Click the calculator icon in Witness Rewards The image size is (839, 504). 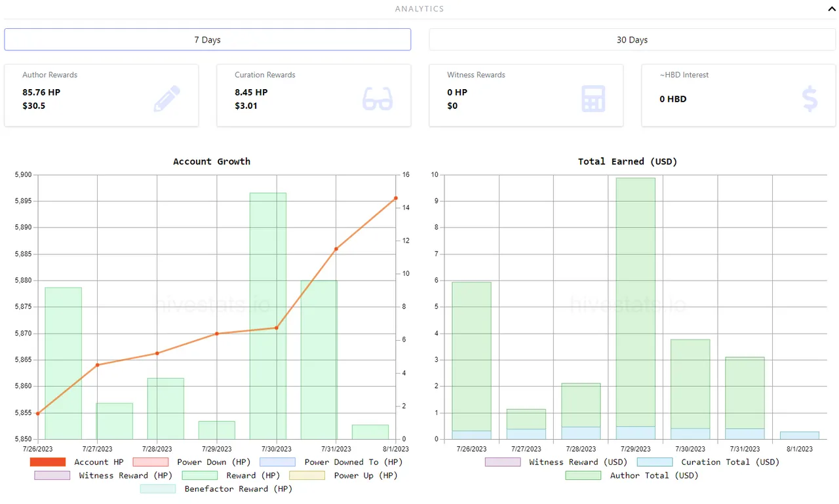(593, 98)
